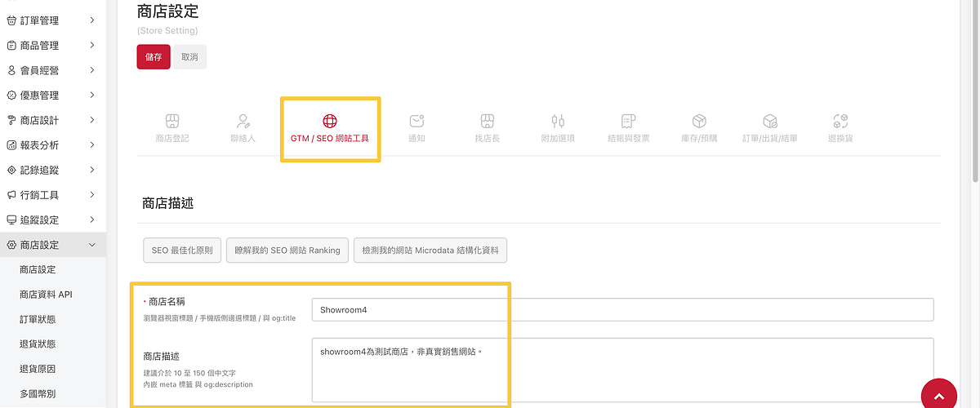Open 附加選項 sliders icon

click(558, 122)
